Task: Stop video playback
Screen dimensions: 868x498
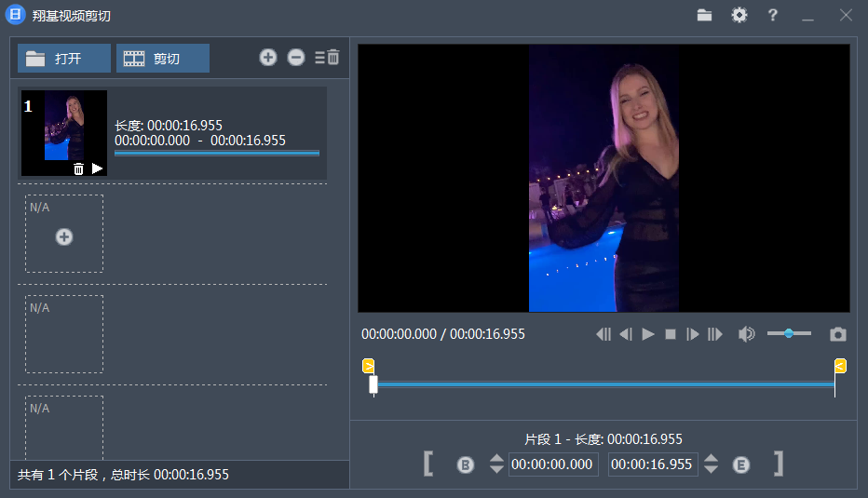Action: [671, 334]
